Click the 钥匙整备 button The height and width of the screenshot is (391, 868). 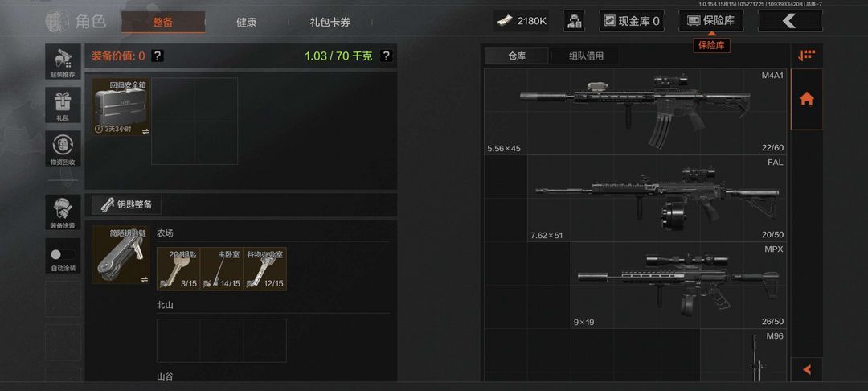(x=127, y=204)
